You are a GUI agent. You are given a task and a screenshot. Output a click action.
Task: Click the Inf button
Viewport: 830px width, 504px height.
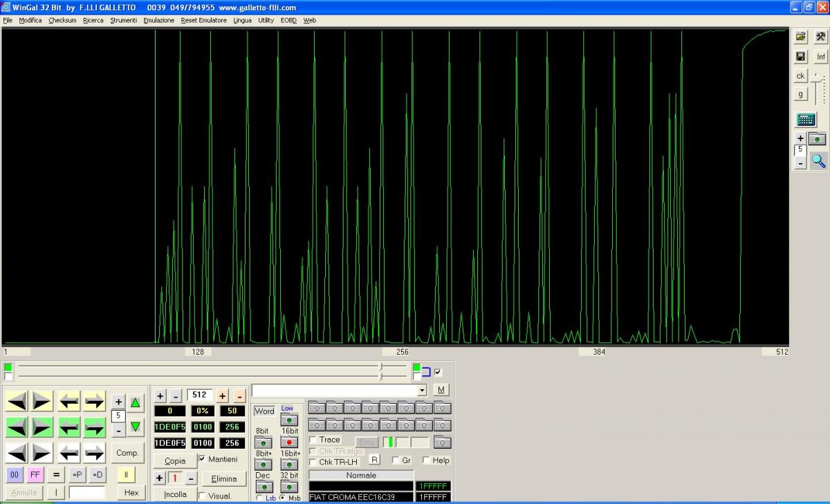(821, 57)
